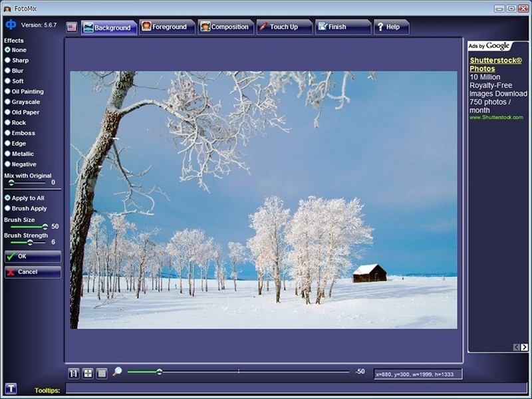Open the Composition tab
This screenshot has height=399, width=532.
(225, 27)
